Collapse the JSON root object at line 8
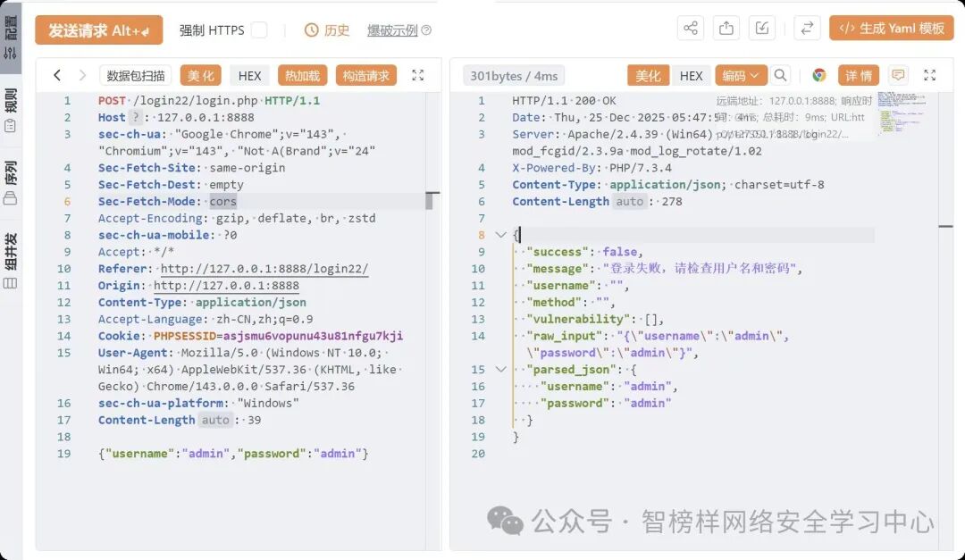This screenshot has width=965, height=560. [501, 235]
